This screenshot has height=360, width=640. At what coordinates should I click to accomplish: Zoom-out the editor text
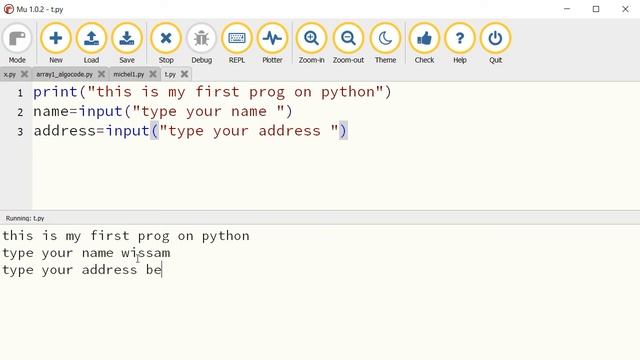click(x=348, y=44)
